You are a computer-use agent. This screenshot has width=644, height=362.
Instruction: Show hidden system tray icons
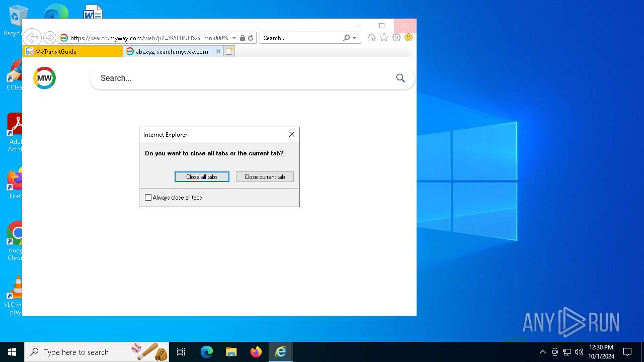click(542, 352)
